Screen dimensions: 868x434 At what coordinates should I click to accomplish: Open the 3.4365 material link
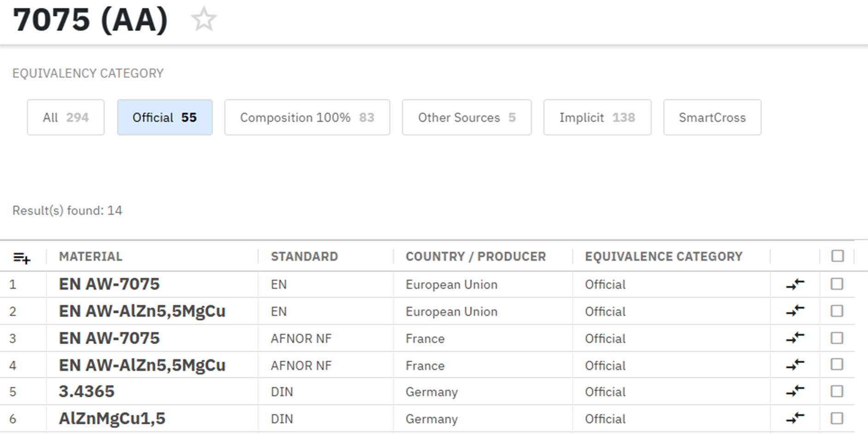tap(87, 392)
